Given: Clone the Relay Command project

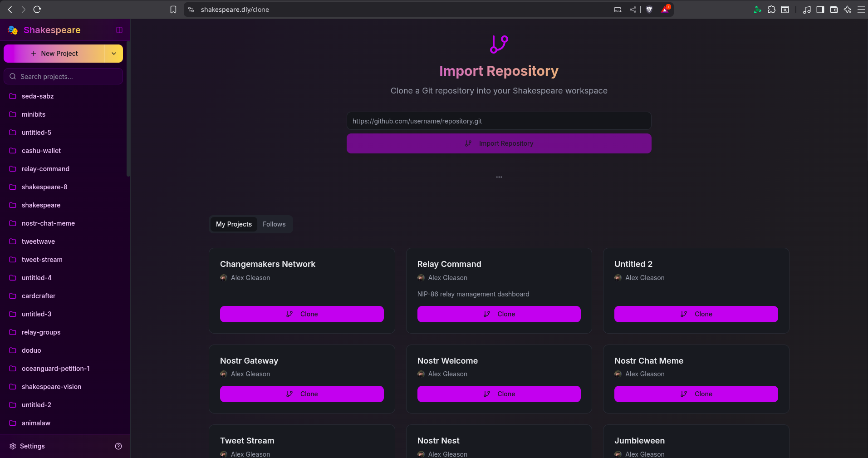Looking at the screenshot, I should click(x=499, y=314).
